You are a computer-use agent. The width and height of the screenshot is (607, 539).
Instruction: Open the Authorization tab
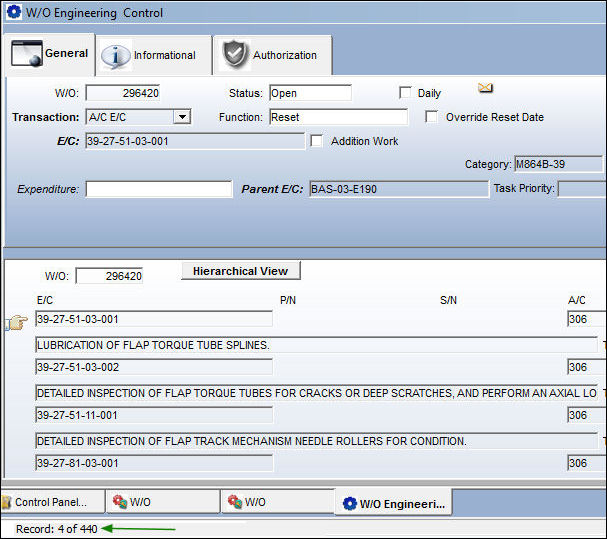[x=273, y=55]
